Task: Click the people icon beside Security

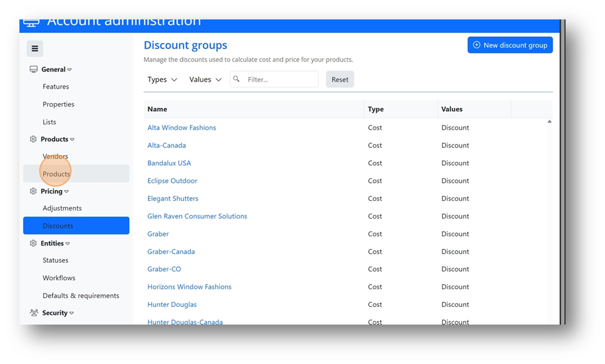Action: 34,312
